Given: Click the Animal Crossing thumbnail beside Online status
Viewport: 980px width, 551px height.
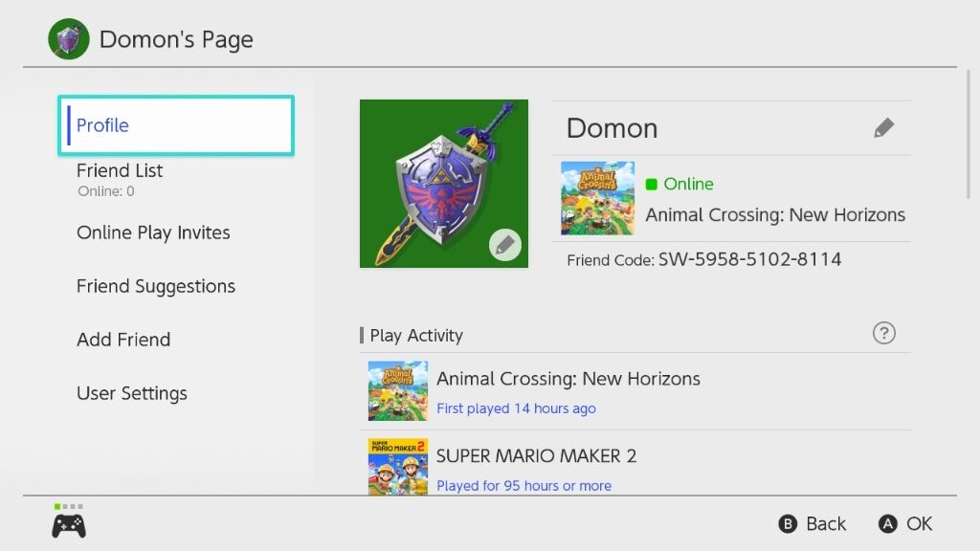Looking at the screenshot, I should [597, 198].
